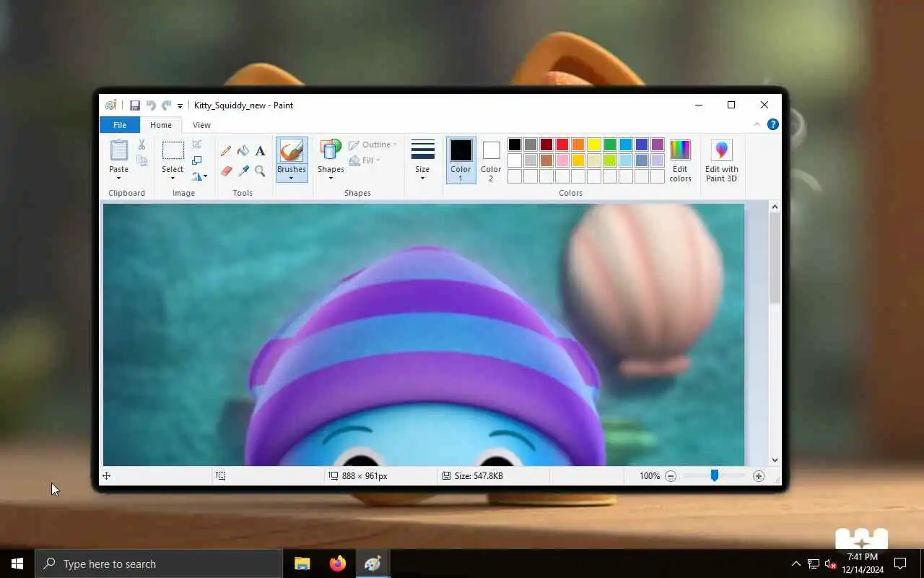Click the Paste clipboard icon

tap(118, 150)
